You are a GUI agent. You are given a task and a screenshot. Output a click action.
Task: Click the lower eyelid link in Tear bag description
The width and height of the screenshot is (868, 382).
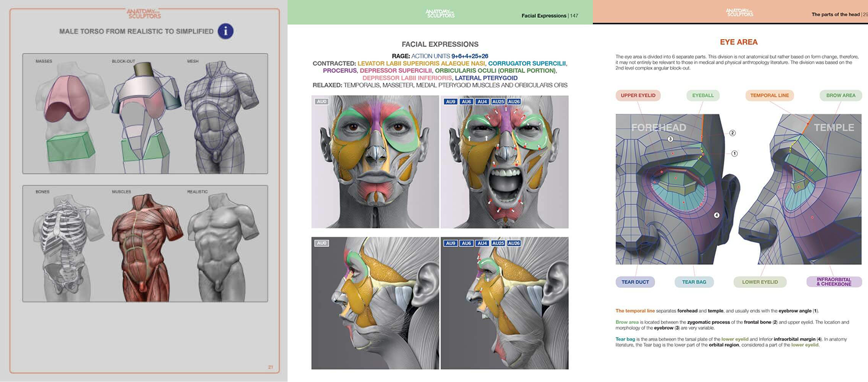[735, 339]
